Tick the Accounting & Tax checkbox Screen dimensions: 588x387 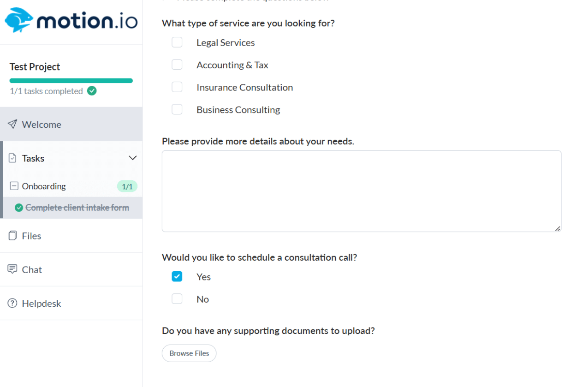(x=177, y=65)
